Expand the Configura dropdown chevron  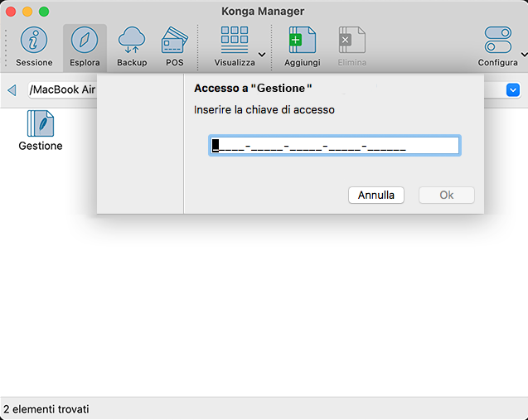[x=524, y=56]
